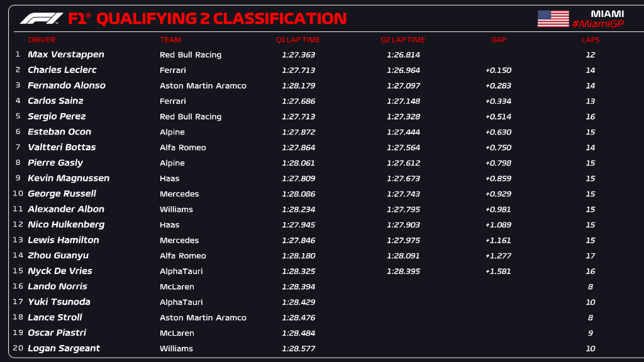Open Charles Leclerc's driver entry

click(62, 70)
